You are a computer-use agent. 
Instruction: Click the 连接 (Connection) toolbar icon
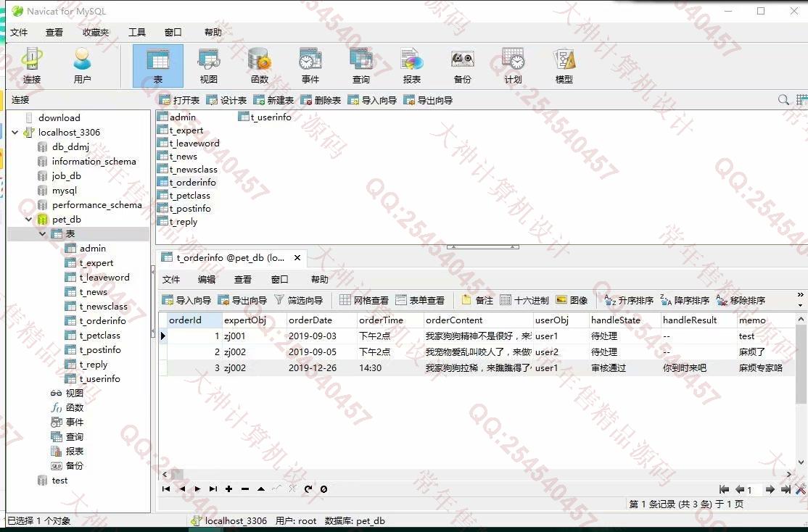coord(32,66)
